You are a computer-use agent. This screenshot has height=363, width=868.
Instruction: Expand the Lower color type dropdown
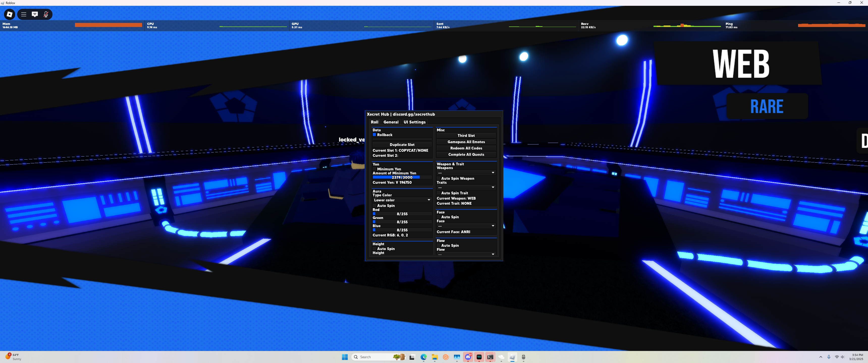tap(402, 200)
